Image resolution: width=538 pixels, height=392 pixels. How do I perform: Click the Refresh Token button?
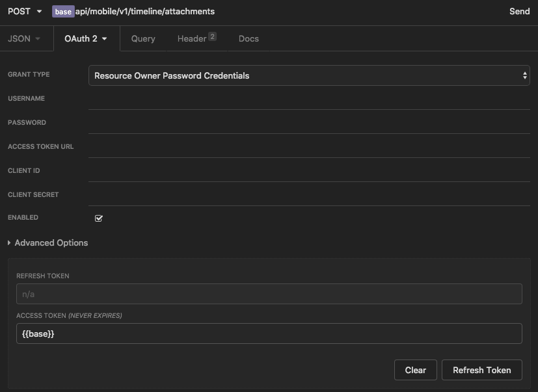coord(481,370)
